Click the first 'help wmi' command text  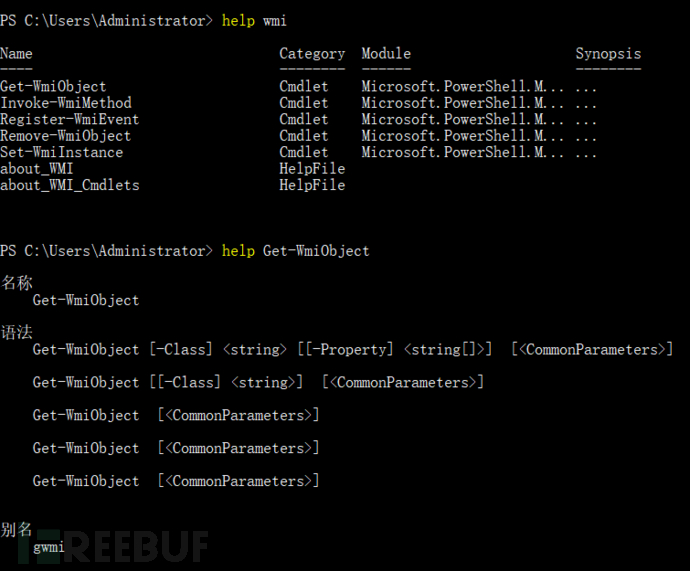coord(254,21)
